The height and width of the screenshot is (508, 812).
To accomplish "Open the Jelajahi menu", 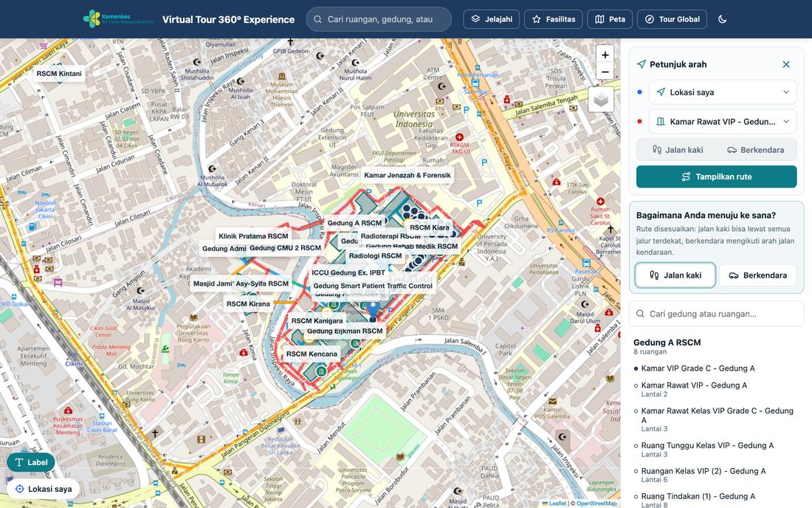I will [492, 19].
